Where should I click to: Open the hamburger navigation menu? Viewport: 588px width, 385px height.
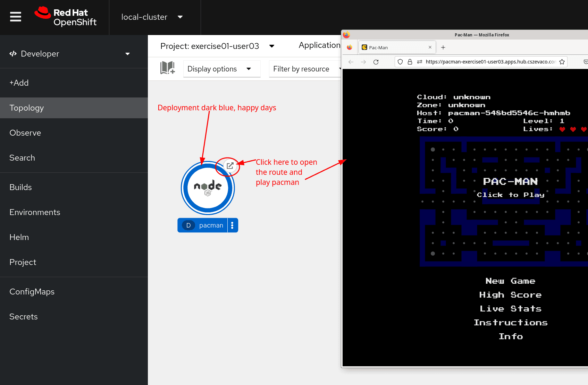(15, 17)
